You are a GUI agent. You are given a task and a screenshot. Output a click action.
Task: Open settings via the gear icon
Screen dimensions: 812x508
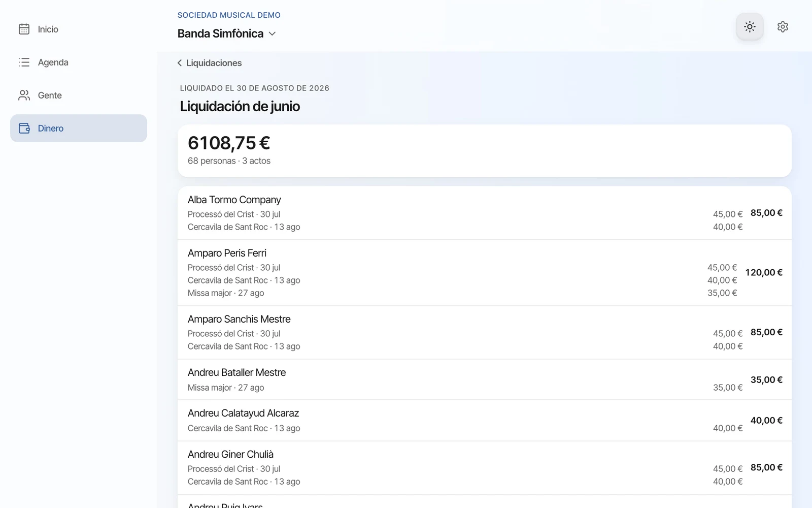coord(783,26)
